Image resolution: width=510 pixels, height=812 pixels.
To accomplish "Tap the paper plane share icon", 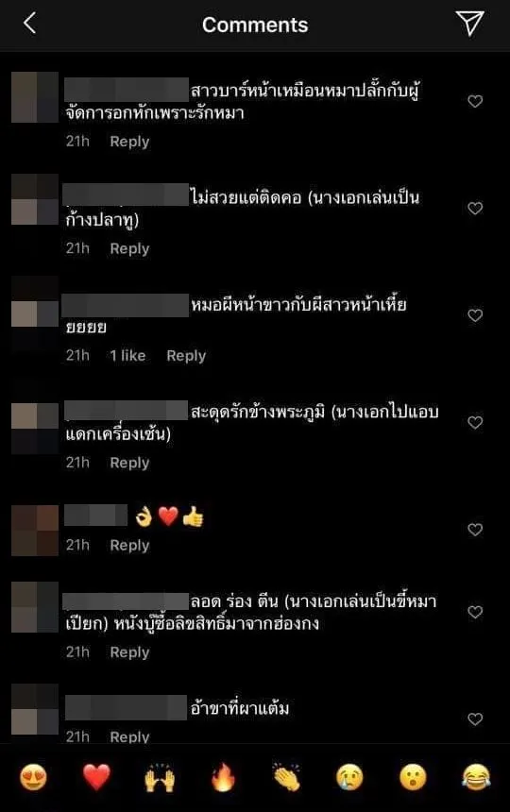I will tap(469, 23).
